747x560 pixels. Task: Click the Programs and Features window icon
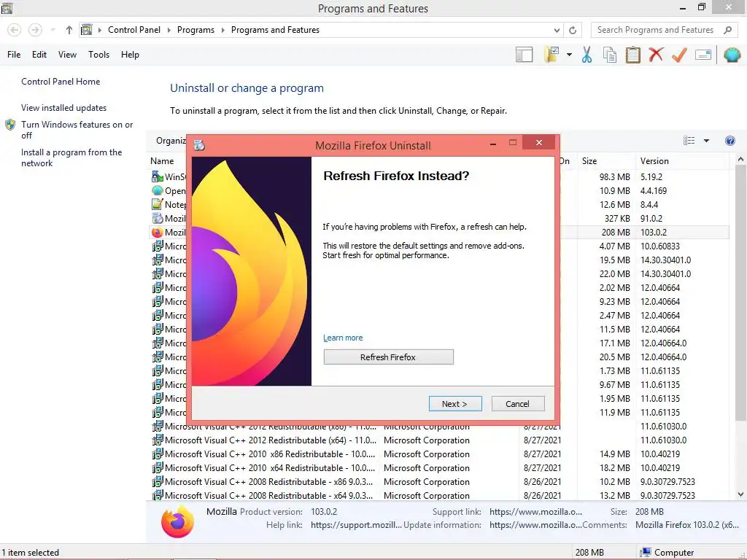(7, 7)
